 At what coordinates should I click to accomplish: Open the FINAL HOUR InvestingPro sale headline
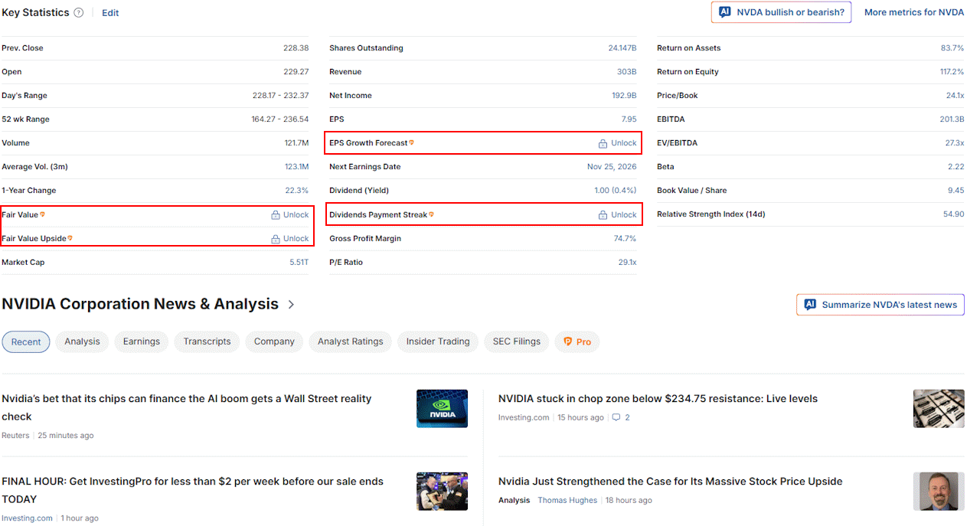pos(193,490)
